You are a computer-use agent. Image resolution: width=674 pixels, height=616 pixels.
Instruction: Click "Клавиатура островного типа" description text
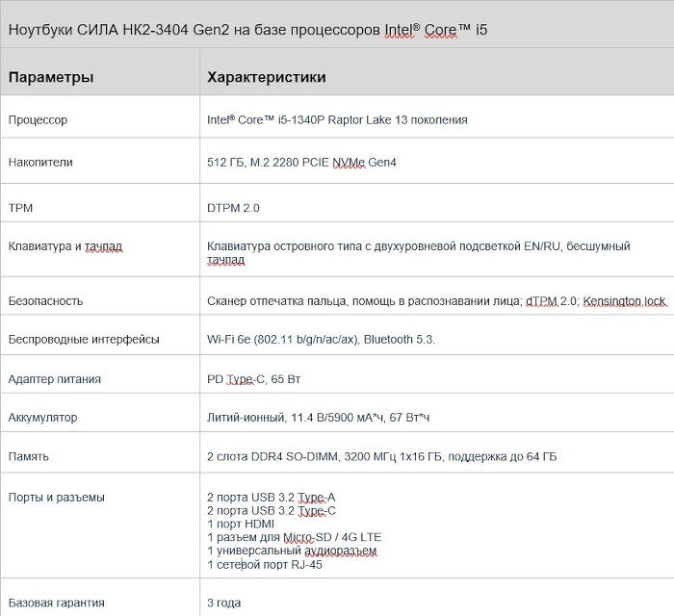click(x=418, y=252)
